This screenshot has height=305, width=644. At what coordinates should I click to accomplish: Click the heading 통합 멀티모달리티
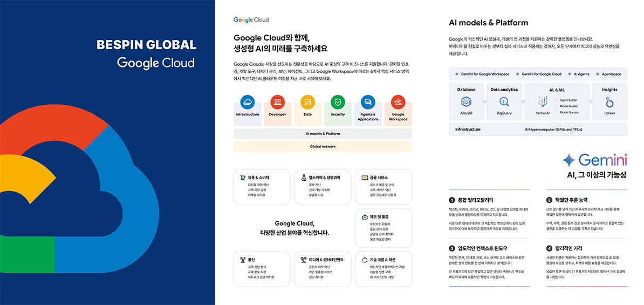coord(476,200)
